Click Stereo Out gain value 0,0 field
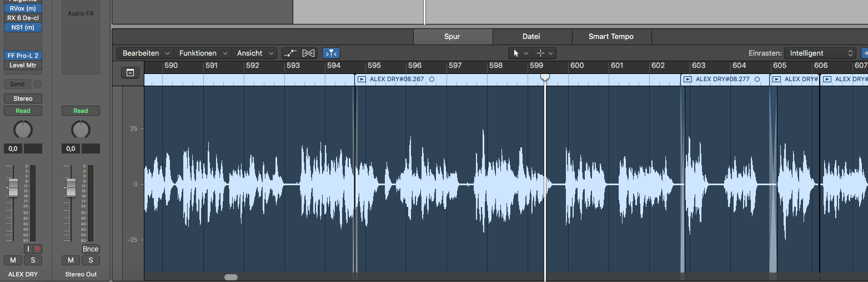 tap(71, 149)
